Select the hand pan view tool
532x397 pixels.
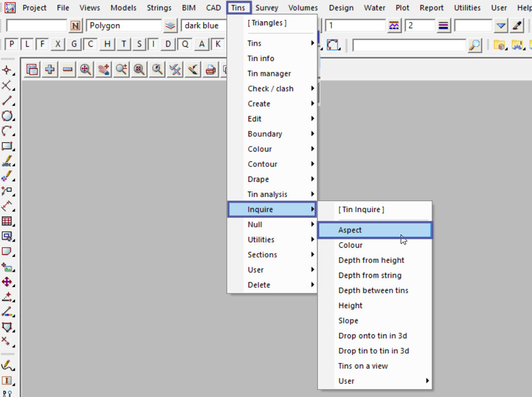coord(103,69)
